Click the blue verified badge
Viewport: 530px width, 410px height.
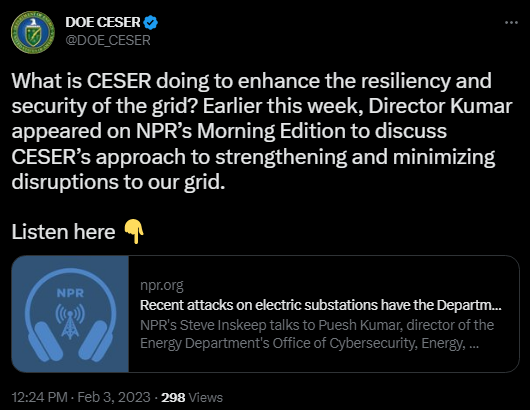pyautogui.click(x=150, y=22)
